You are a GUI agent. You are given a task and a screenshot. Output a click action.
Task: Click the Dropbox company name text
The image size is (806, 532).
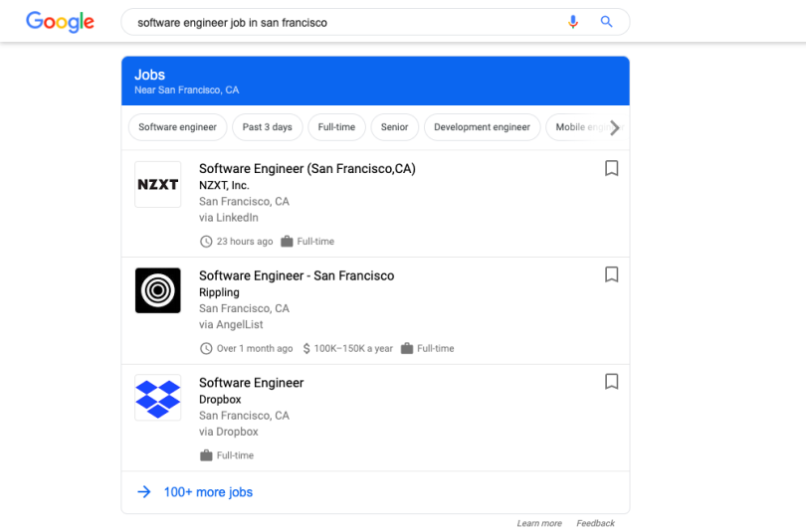point(220,400)
